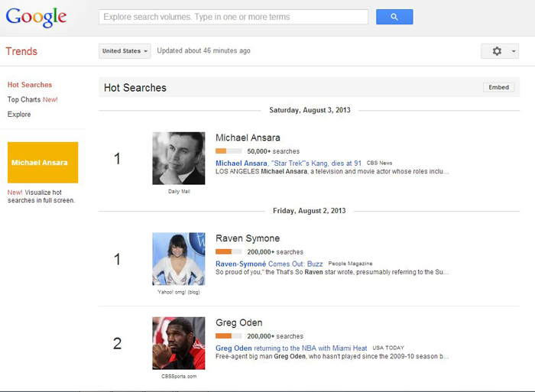The image size is (535, 392).
Task: Select Hot Searches in the sidebar
Action: click(30, 85)
